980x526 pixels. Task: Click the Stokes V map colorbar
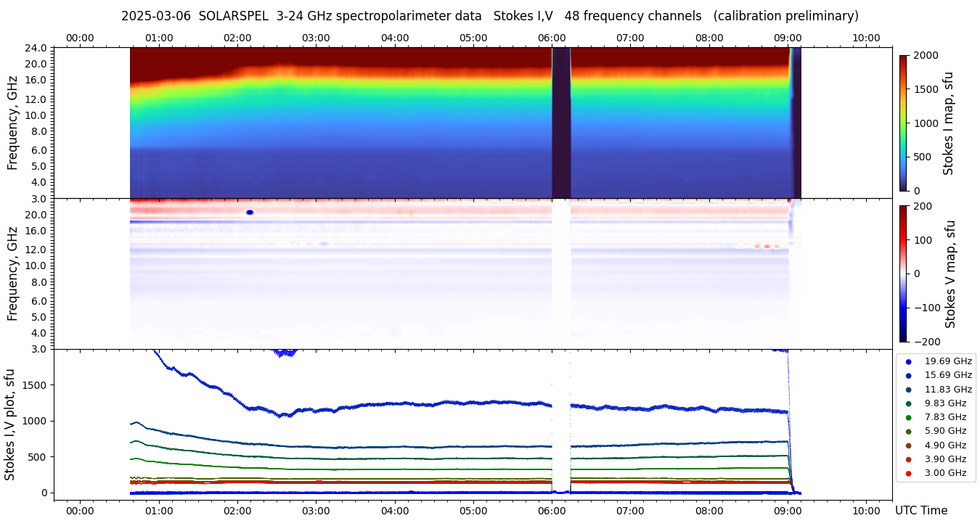point(903,274)
